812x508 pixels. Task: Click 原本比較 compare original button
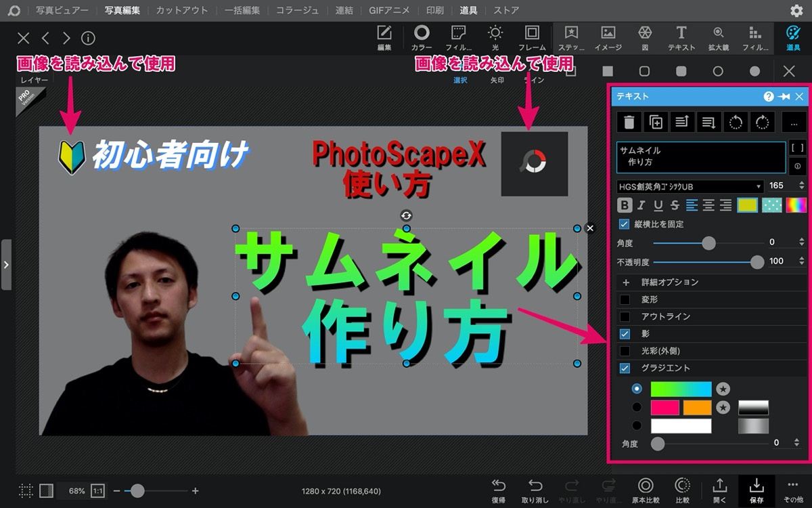tap(646, 491)
